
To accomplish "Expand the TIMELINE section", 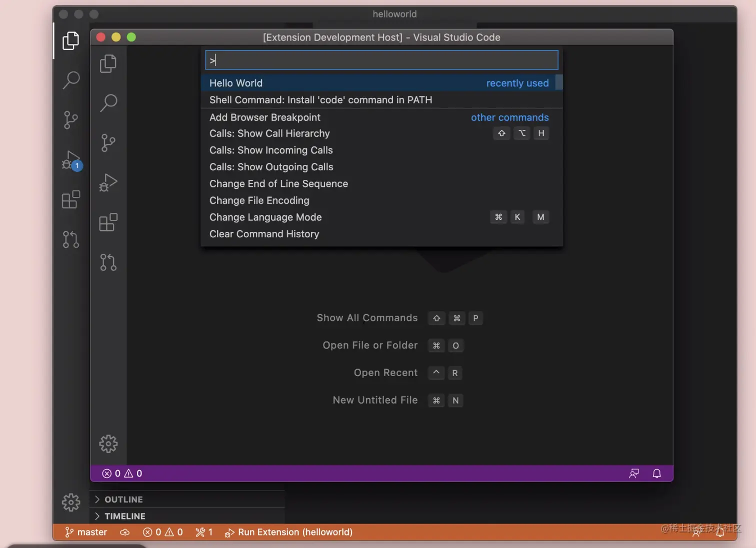I will (187, 516).
